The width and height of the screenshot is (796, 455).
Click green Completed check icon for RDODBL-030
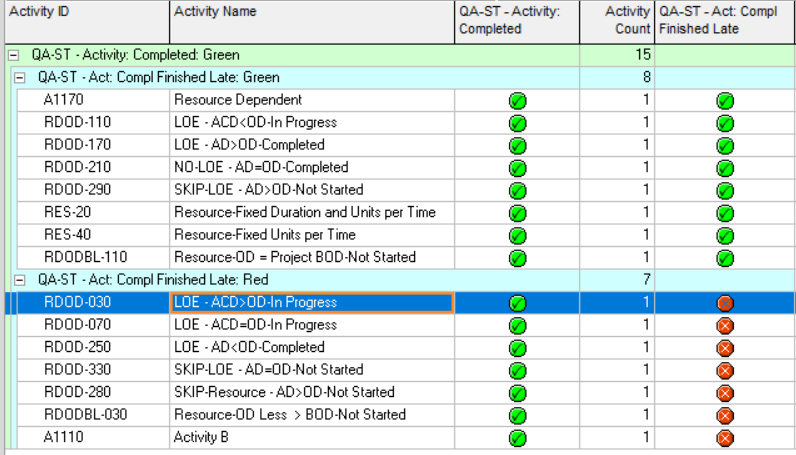click(517, 415)
